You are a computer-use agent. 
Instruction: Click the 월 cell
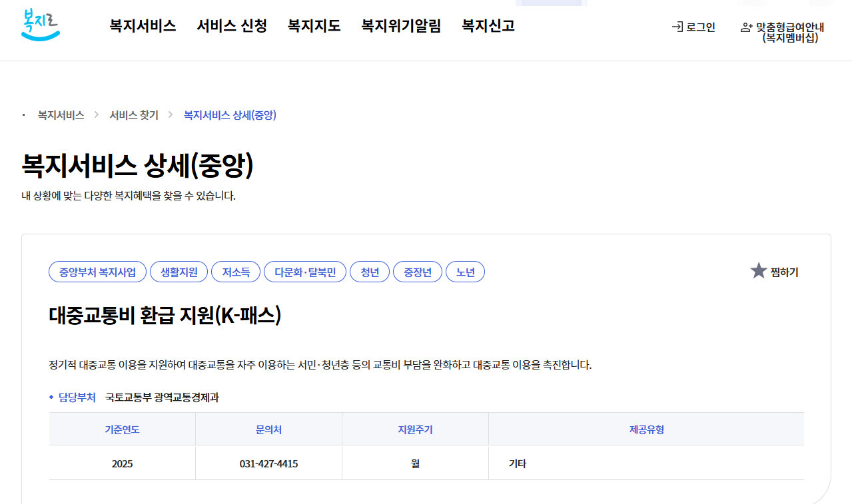[x=415, y=463]
